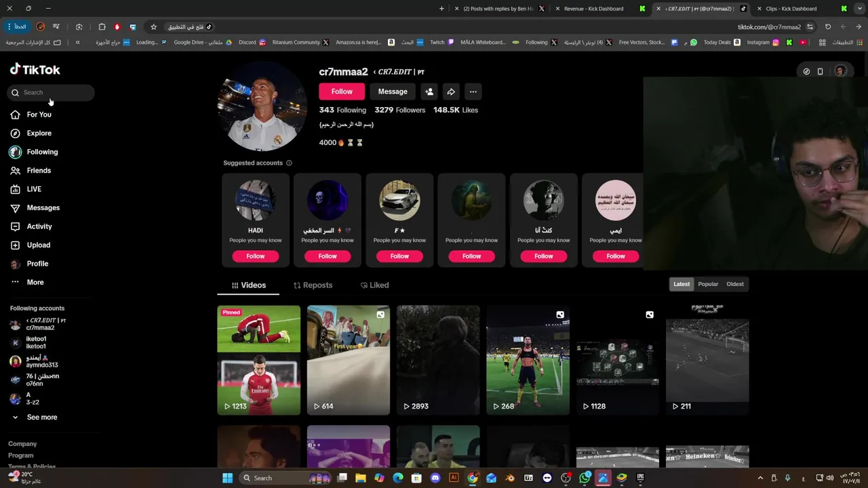Click 3279 Followers count
Image resolution: width=868 pixels, height=488 pixels.
[400, 110]
